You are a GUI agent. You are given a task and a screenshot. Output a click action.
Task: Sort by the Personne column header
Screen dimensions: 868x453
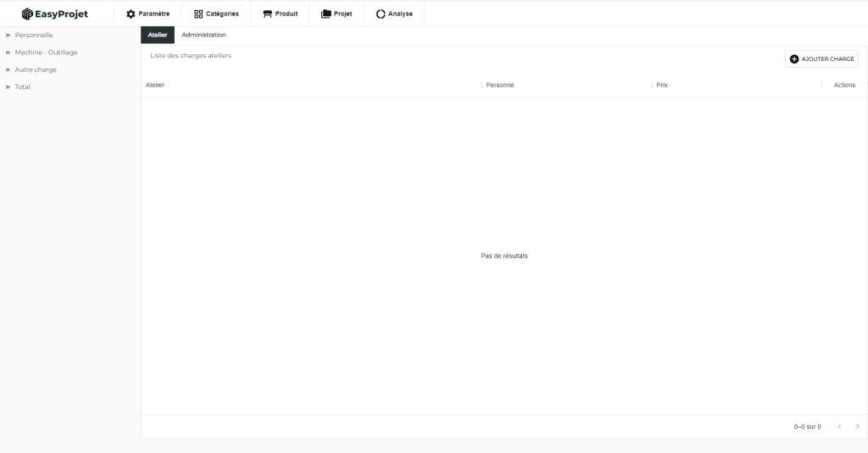point(500,86)
